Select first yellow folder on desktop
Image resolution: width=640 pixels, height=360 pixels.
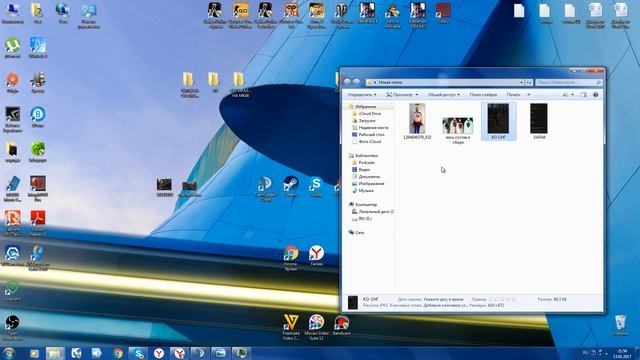pos(189,84)
